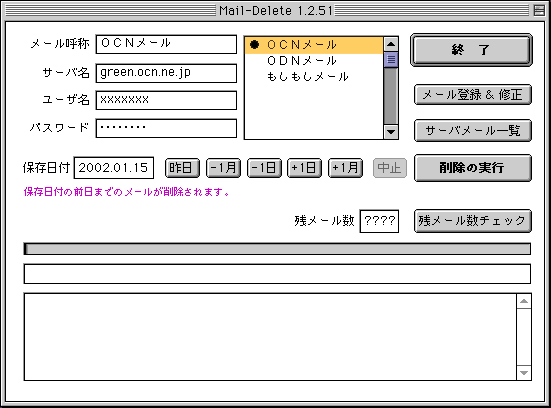The image size is (551, 408).
Task: Open メール登録 & 修正 settings
Action: (x=473, y=95)
